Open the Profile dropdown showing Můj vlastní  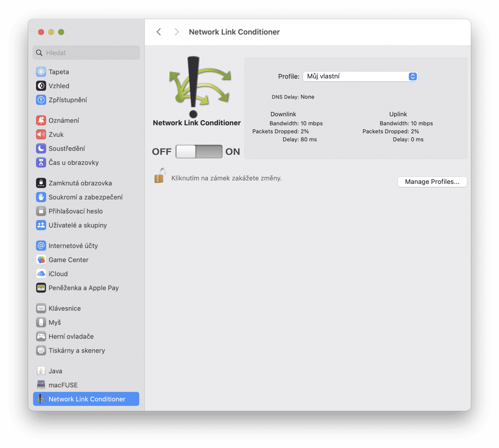tap(360, 76)
